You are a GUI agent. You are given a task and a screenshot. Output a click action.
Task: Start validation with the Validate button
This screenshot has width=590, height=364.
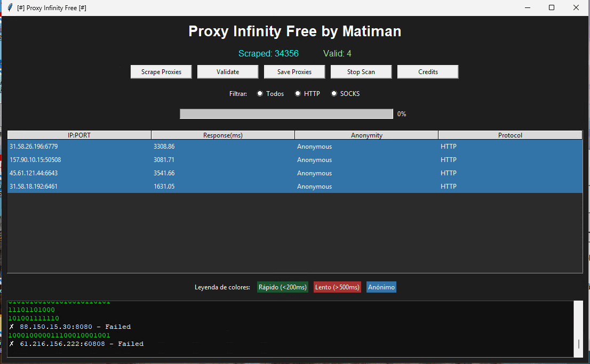point(228,72)
